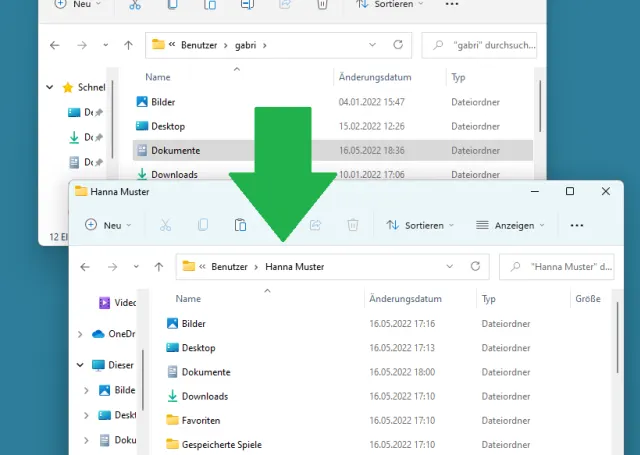Select Dieser PC in navigation pane

coord(113,365)
